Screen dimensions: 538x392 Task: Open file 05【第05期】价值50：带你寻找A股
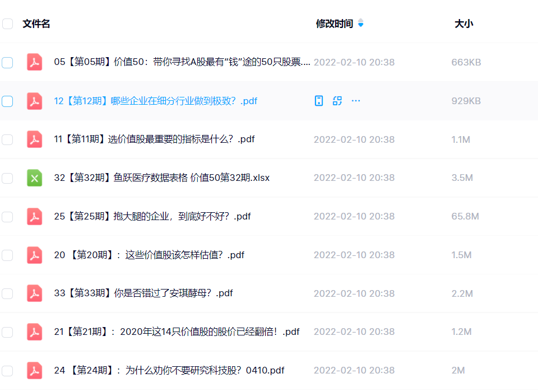click(182, 62)
